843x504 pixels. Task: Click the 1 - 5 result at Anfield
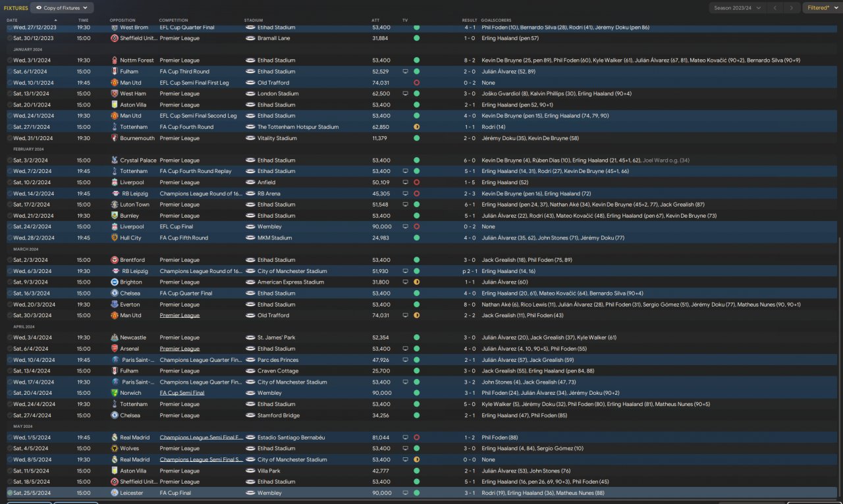pos(470,182)
